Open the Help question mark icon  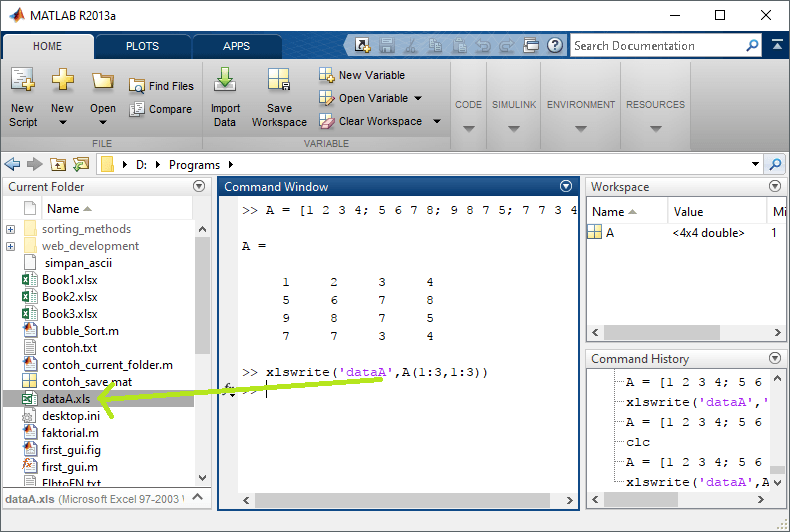[x=555, y=45]
